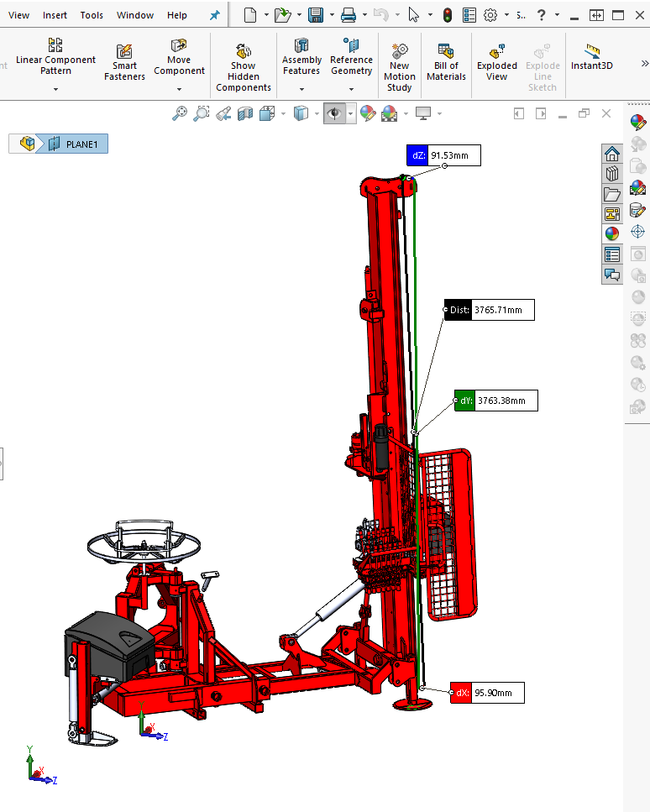Start a New Motion Study

tap(400, 68)
